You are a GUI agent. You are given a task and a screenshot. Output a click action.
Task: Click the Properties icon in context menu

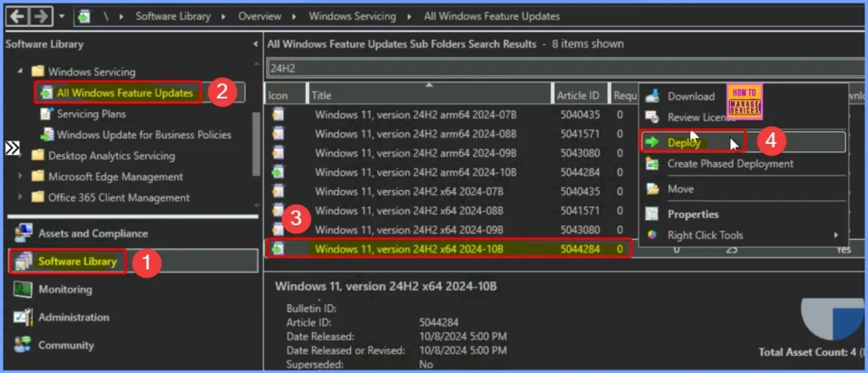click(653, 214)
